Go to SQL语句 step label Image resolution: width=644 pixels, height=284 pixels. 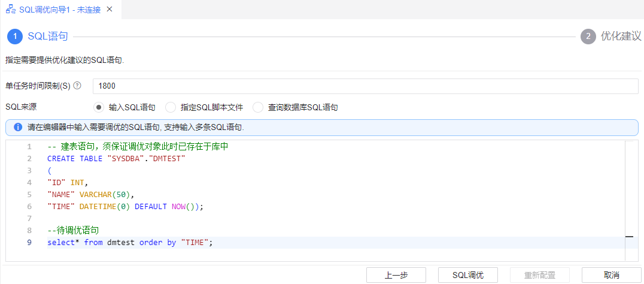(48, 37)
